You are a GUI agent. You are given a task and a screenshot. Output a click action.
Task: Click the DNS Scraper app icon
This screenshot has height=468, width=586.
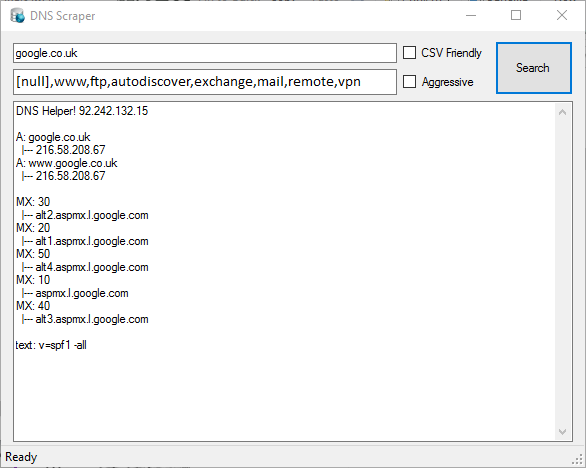[17, 16]
